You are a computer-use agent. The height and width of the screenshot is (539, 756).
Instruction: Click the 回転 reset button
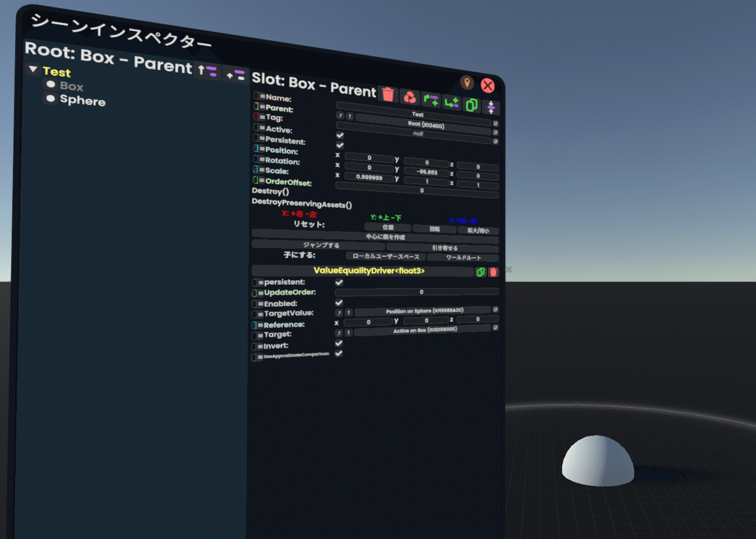coord(434,229)
